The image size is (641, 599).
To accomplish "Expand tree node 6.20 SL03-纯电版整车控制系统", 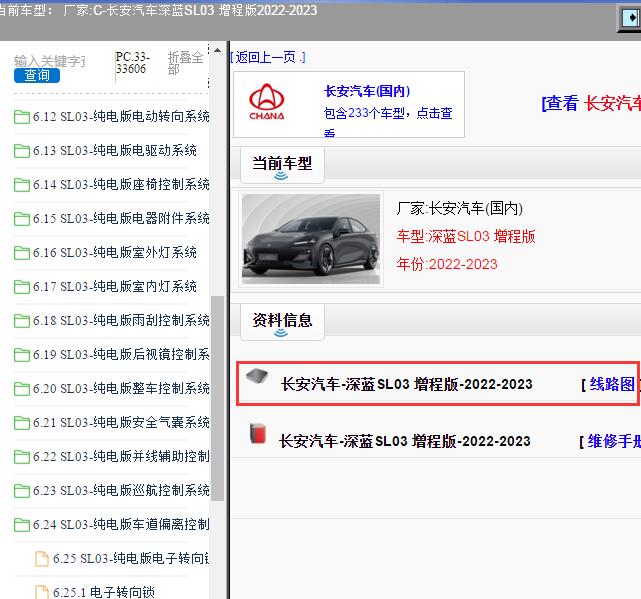I will [121, 388].
